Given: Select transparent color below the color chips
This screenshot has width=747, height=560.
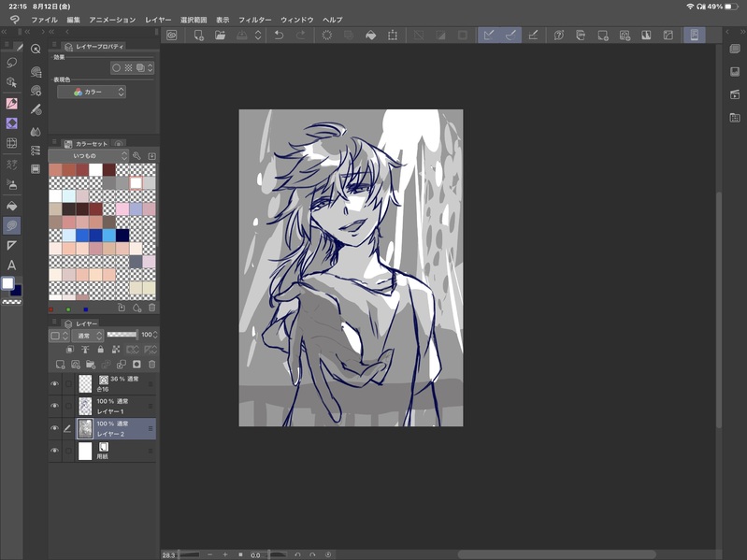Looking at the screenshot, I should (x=12, y=302).
